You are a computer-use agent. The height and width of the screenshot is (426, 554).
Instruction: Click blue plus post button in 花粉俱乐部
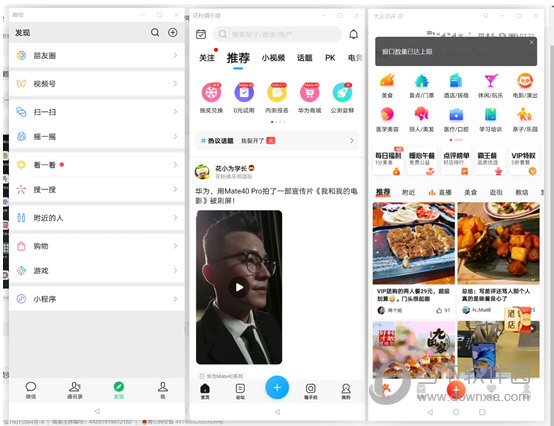click(x=277, y=387)
